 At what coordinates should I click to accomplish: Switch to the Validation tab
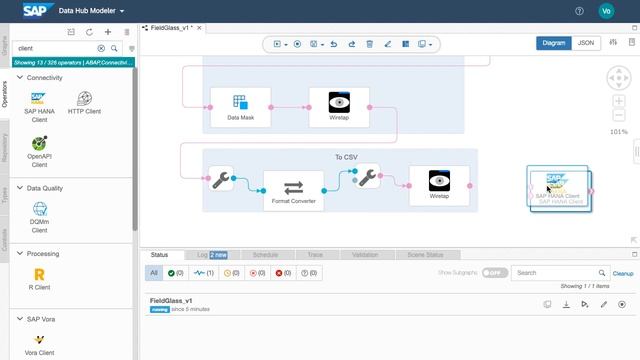(x=365, y=255)
